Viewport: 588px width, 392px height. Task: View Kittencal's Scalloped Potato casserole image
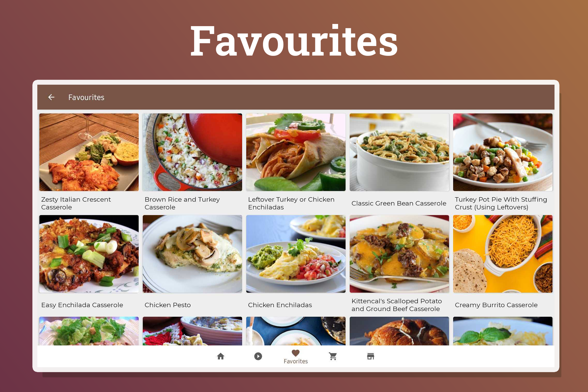pyautogui.click(x=399, y=254)
